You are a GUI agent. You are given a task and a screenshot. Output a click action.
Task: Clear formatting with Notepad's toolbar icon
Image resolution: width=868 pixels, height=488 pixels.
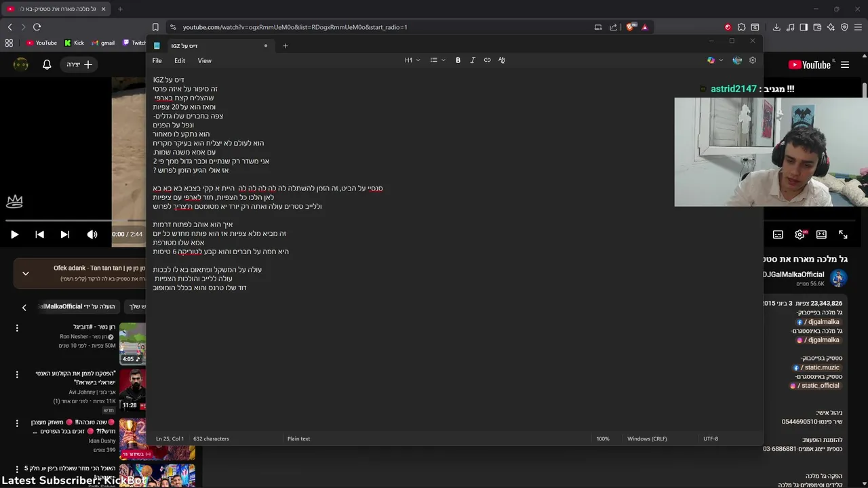pos(502,60)
